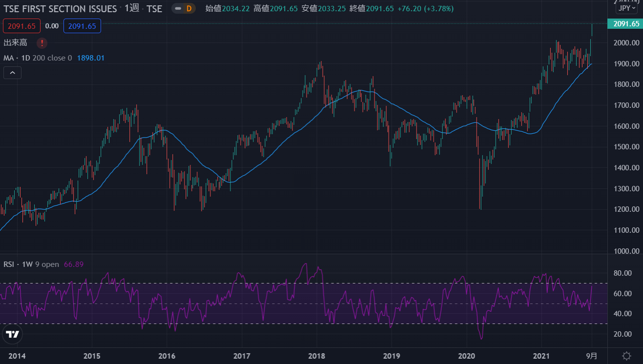Image resolution: width=643 pixels, height=364 pixels.
Task: Click the 2016 label on time axis
Action: (167, 356)
